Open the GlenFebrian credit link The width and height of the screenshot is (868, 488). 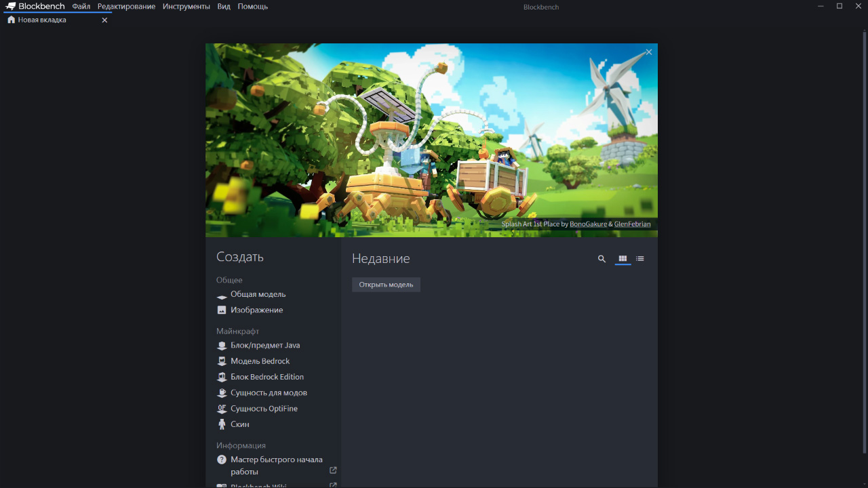pyautogui.click(x=632, y=224)
